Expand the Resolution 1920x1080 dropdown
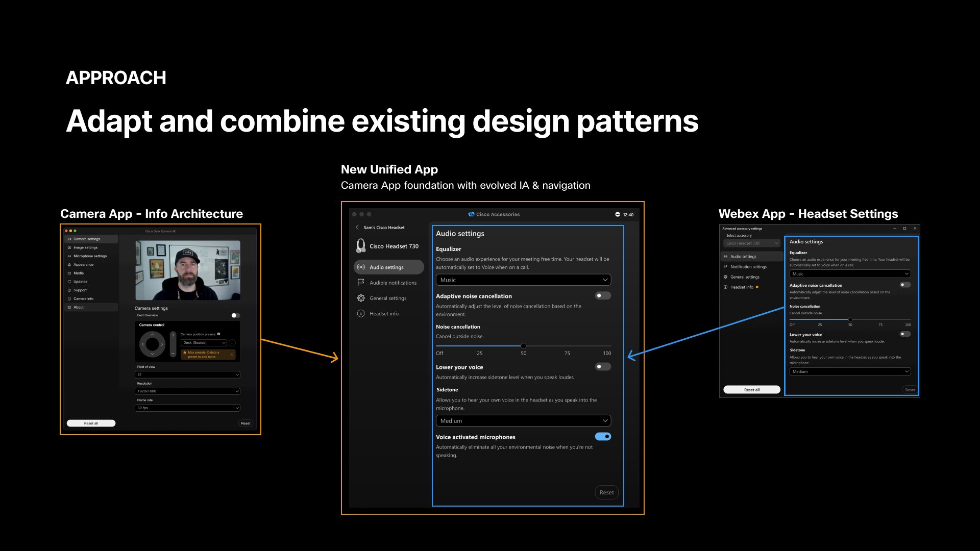 coord(187,391)
